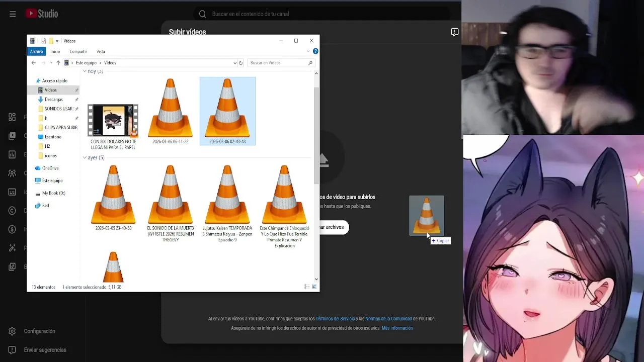
Task: Collapse the 'hoy (3)' group
Action: pos(85,71)
